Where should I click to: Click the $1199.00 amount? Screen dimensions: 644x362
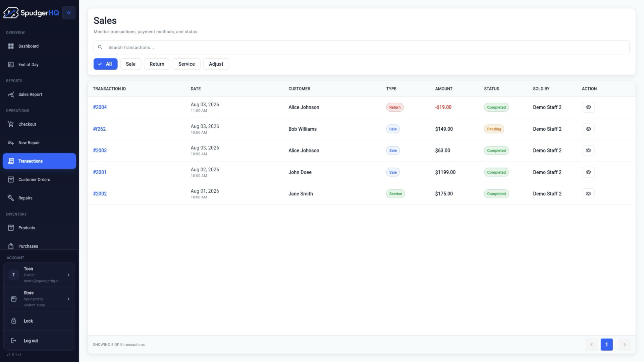coord(445,172)
